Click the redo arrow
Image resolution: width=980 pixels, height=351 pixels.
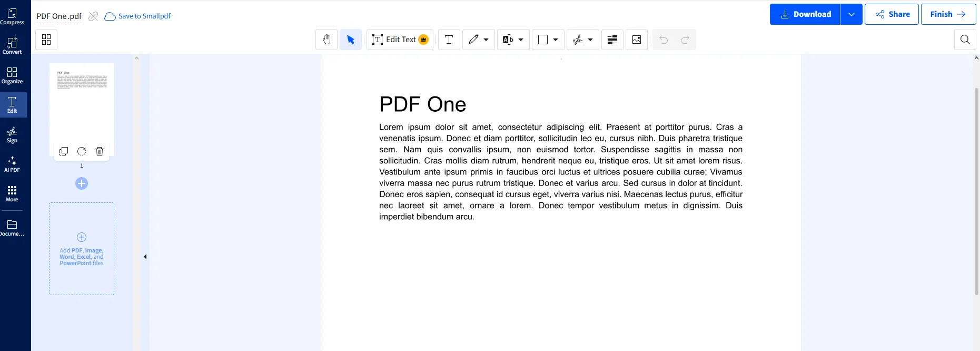(x=685, y=40)
